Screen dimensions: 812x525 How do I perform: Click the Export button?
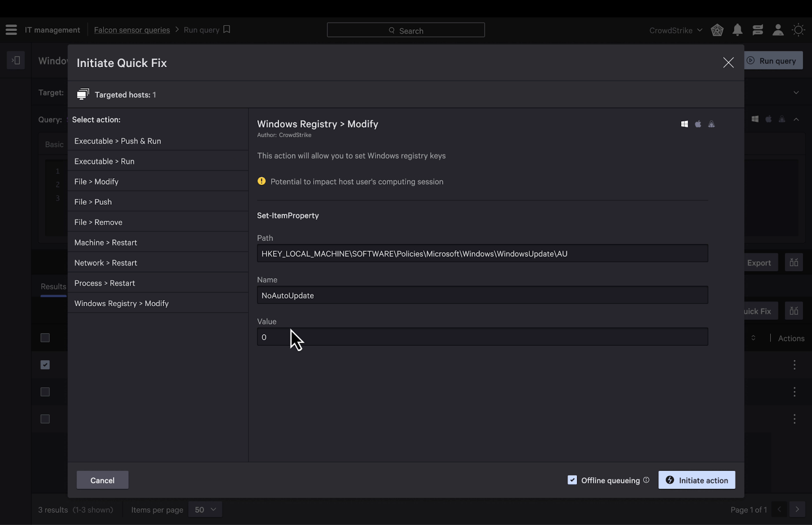pyautogui.click(x=760, y=262)
